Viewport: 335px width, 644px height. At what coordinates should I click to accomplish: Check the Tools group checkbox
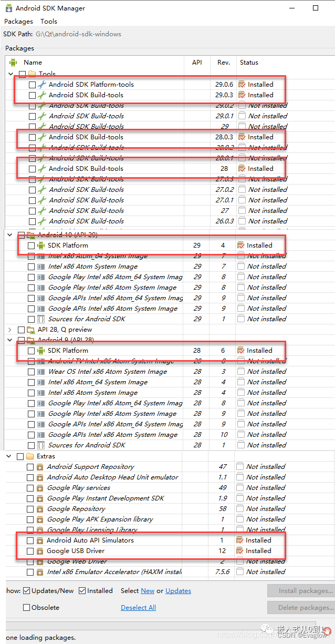23,74
